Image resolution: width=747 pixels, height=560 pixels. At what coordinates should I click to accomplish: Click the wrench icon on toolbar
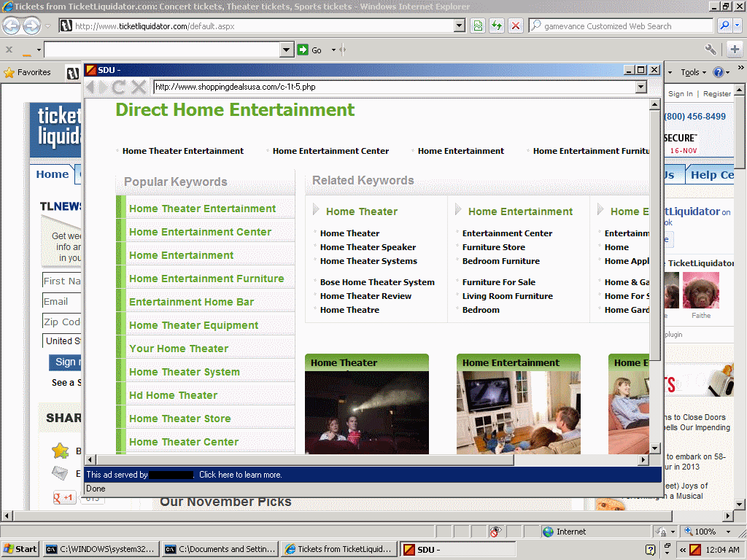pyautogui.click(x=711, y=49)
